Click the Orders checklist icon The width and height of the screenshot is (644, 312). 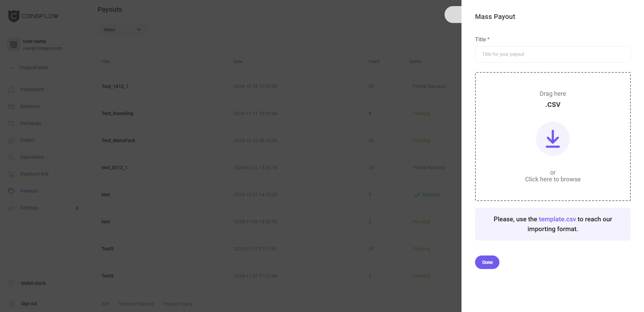click(x=12, y=140)
